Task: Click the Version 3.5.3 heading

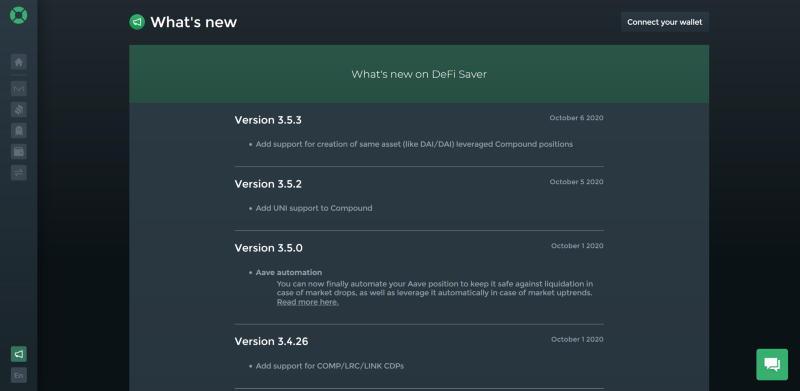Action: [x=268, y=120]
